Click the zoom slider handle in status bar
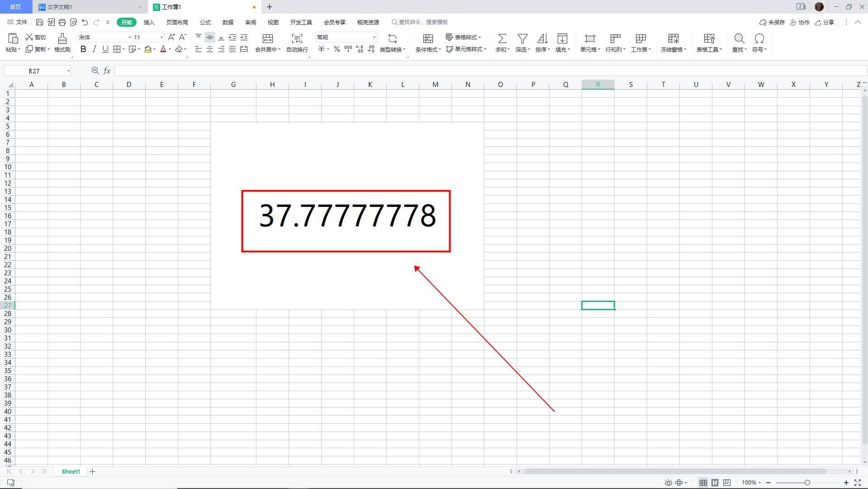This screenshot has width=868, height=489. (x=807, y=483)
